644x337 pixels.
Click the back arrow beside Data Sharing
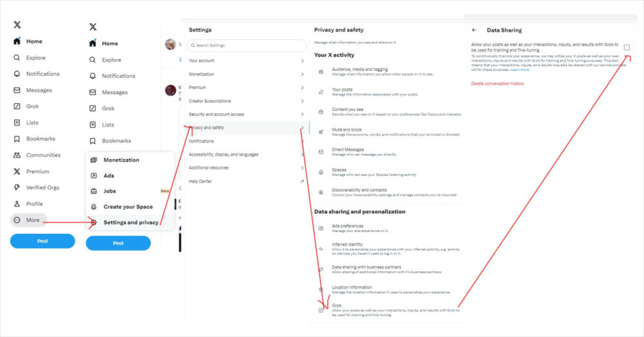click(474, 30)
